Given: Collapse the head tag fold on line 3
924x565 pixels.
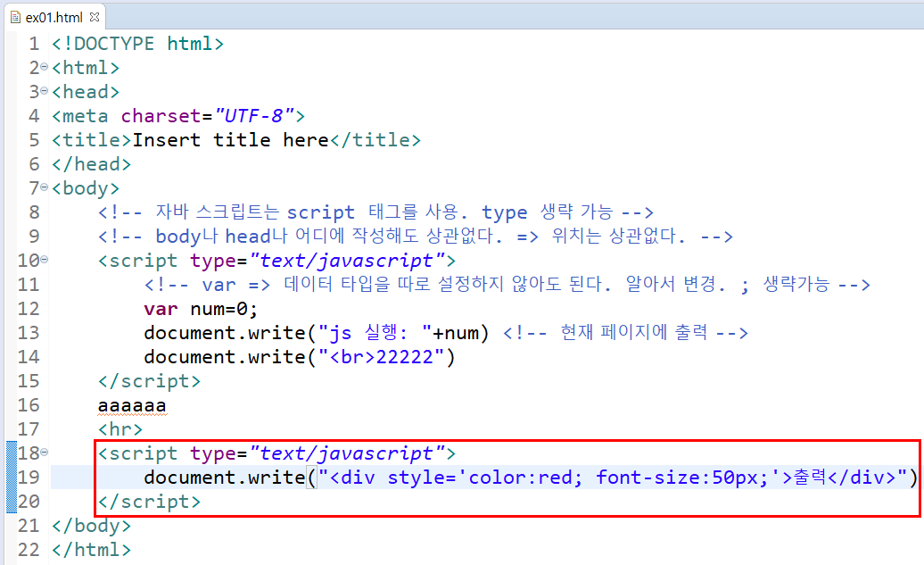Looking at the screenshot, I should (x=45, y=91).
